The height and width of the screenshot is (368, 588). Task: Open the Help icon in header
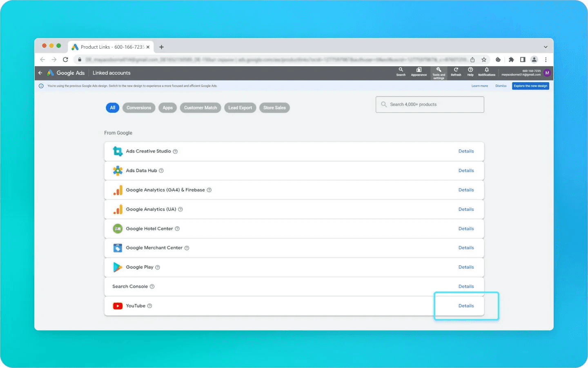(470, 72)
